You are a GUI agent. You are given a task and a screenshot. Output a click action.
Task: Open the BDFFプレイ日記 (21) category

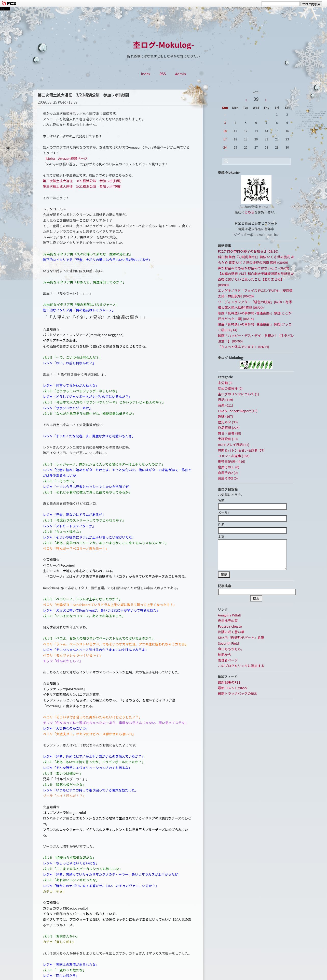pos(233,445)
